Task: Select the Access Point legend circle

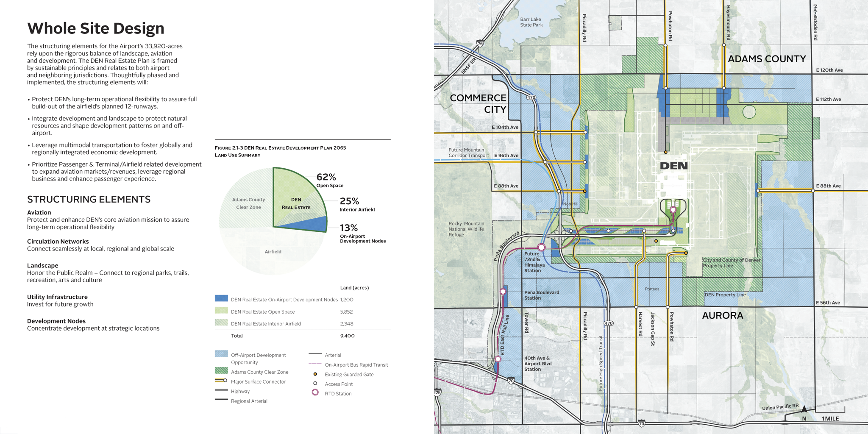Action: 314,384
